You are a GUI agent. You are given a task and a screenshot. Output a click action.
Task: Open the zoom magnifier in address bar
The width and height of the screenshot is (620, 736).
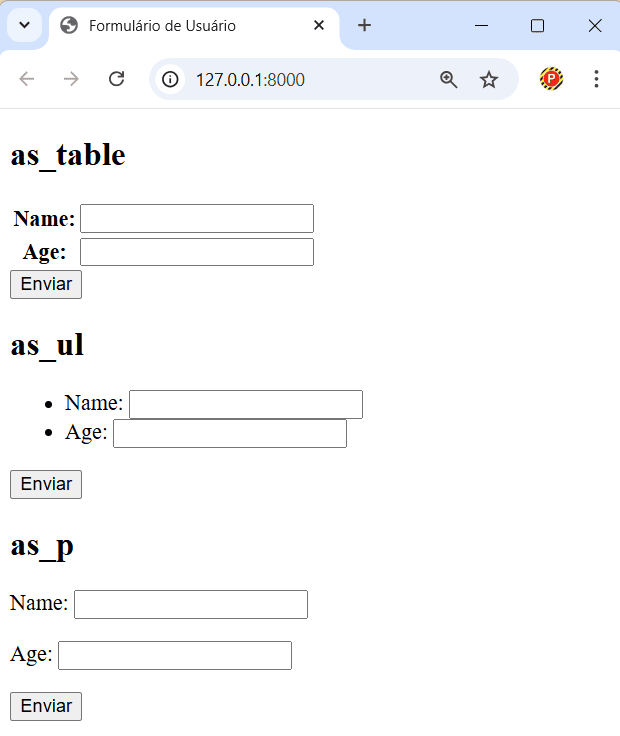point(448,79)
